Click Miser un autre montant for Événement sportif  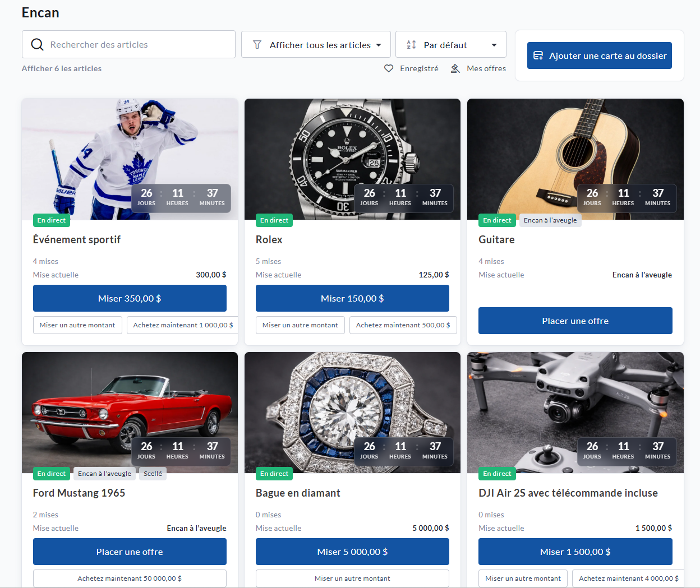[x=77, y=325]
